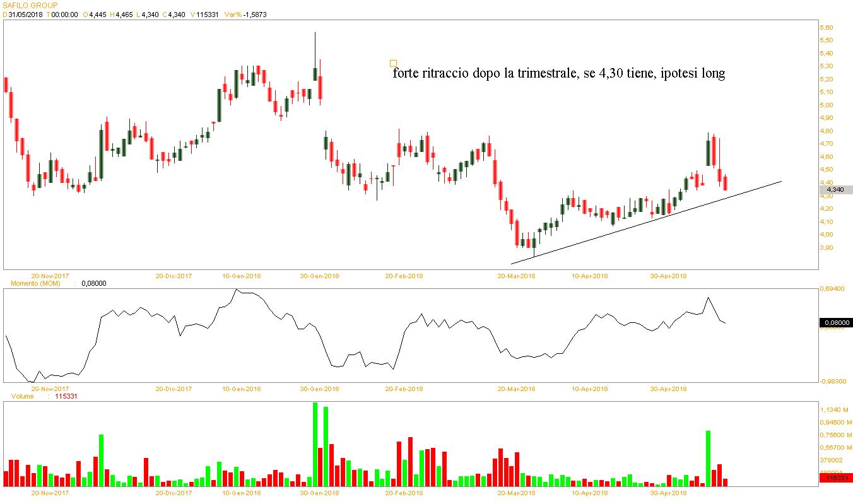Click the SAFILO GROUP chart title
Image resolution: width=853 pixels, height=504 pixels.
[30, 5]
